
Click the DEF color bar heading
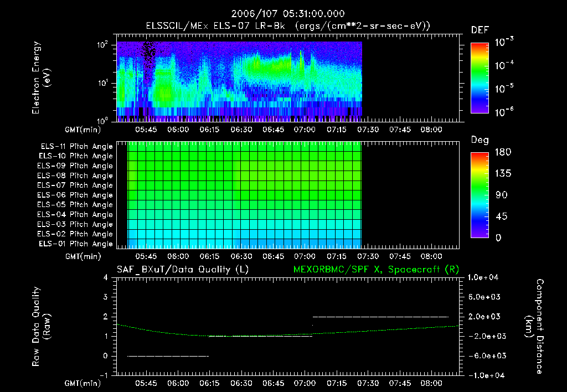pos(480,30)
